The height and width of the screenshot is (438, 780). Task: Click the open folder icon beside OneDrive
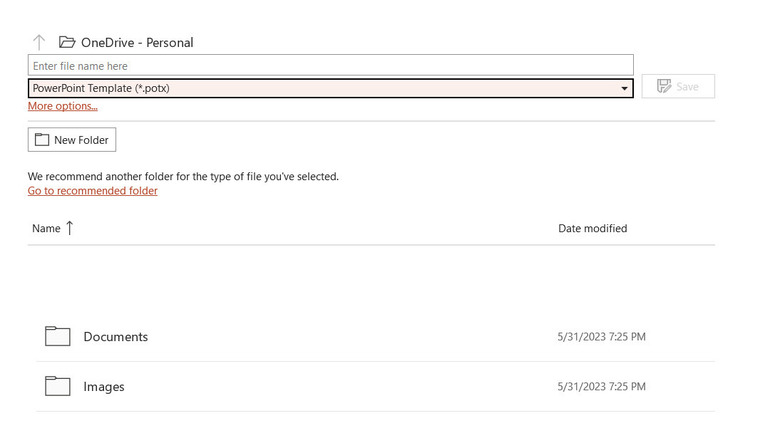pyautogui.click(x=67, y=42)
